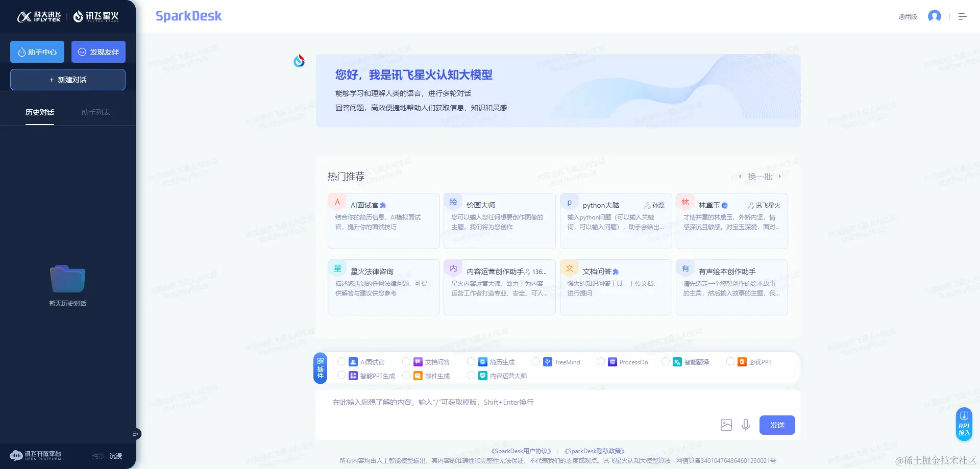
Task: Select the 智能翻译 plugin radio button
Action: coord(666,361)
